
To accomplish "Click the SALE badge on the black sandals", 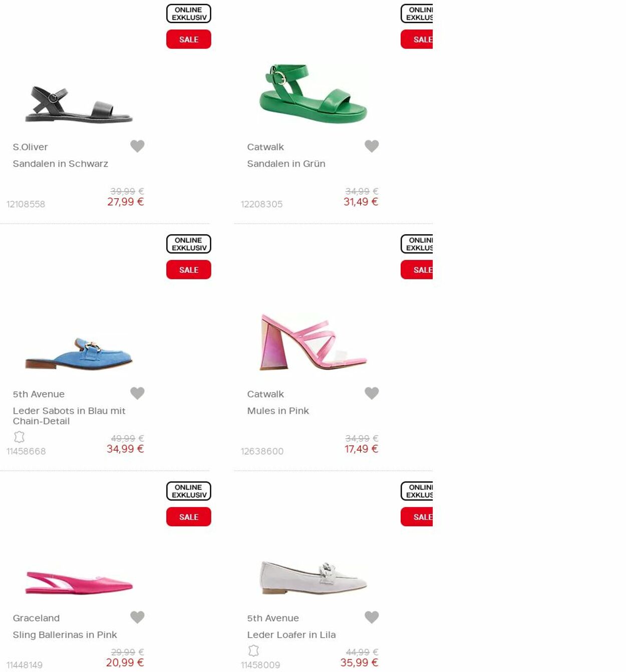I will click(188, 39).
